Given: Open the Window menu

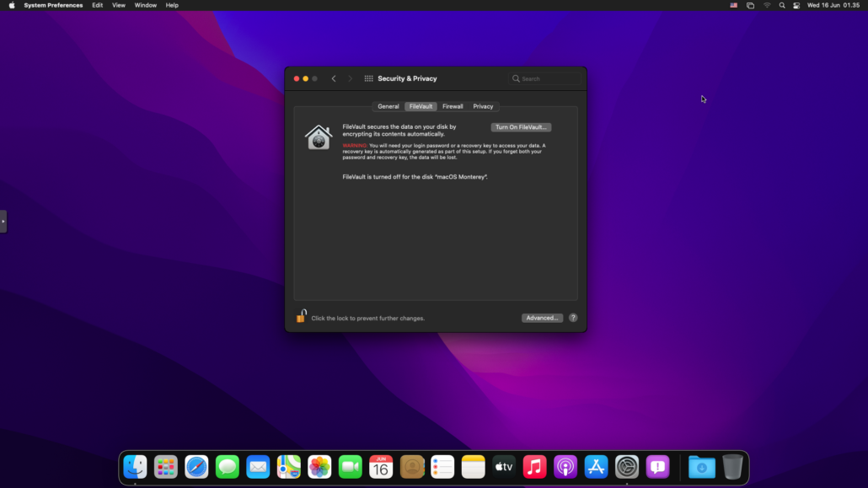Looking at the screenshot, I should [146, 5].
